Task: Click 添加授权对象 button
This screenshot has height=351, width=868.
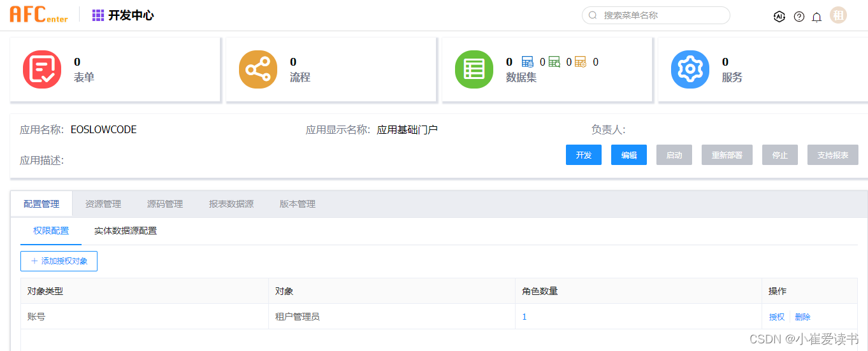Action: point(59,261)
